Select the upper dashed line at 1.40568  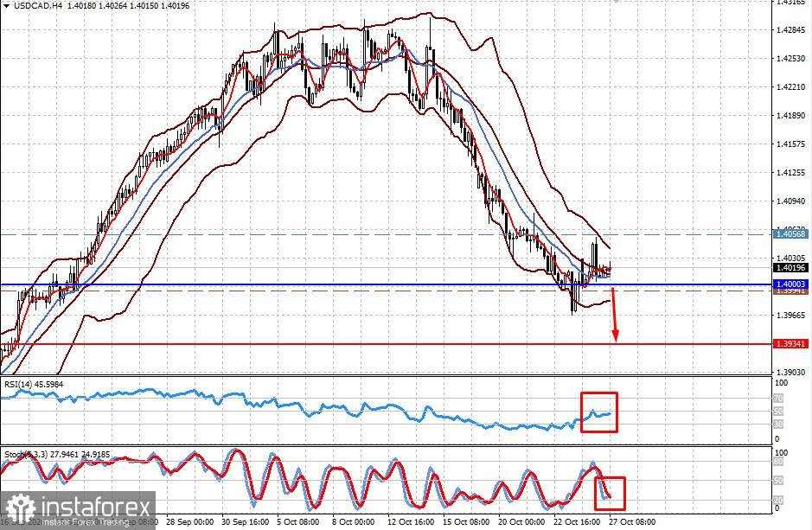click(x=386, y=234)
